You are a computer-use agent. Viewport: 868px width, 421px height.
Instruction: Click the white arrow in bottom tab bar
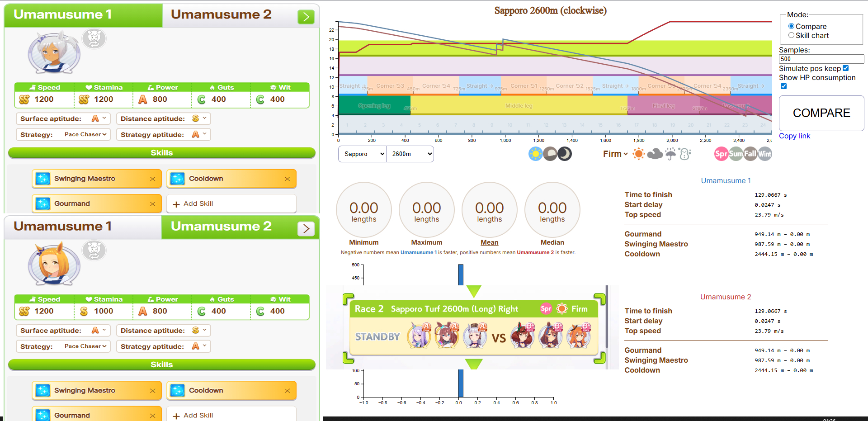coord(306,228)
